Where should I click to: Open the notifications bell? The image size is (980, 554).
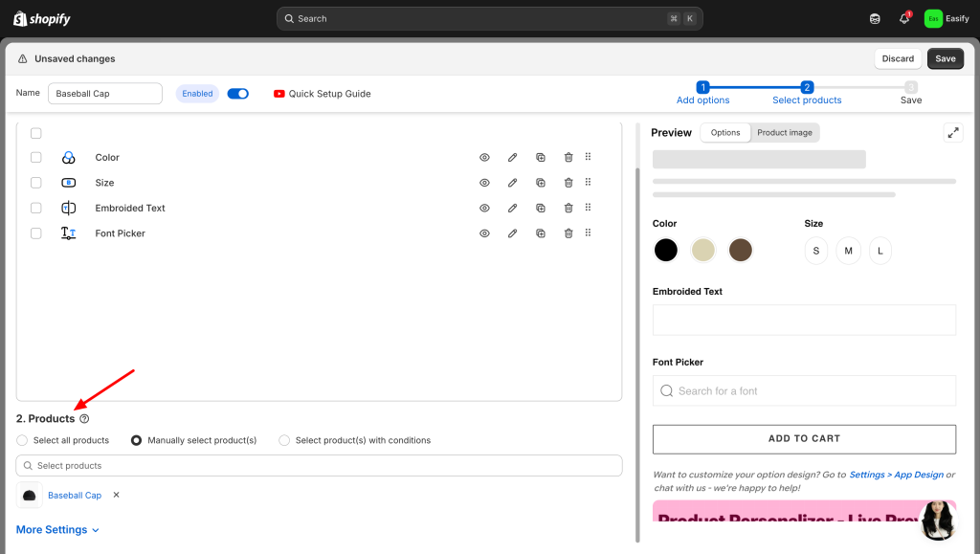(903, 18)
